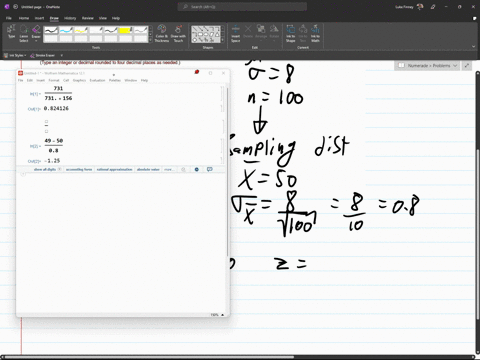Screen dimensions: 480x360
Task: Click the Mathematica app icon in title bar
Action: 20,73
